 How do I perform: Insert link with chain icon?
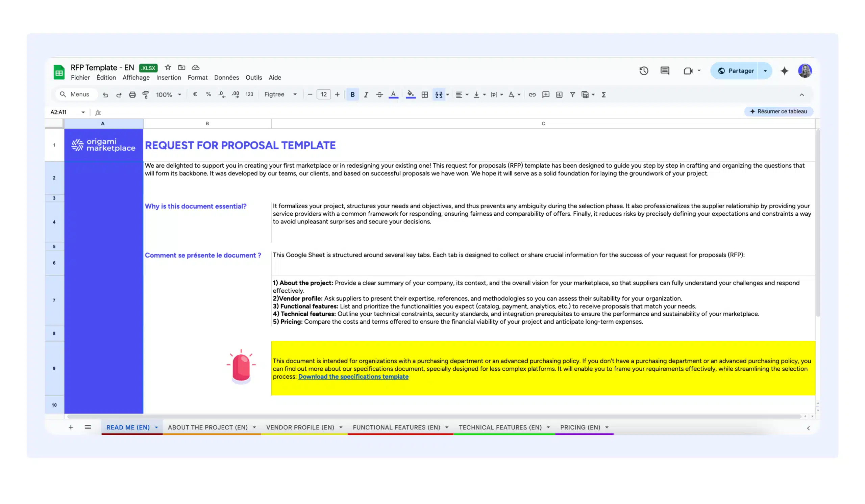pos(532,95)
